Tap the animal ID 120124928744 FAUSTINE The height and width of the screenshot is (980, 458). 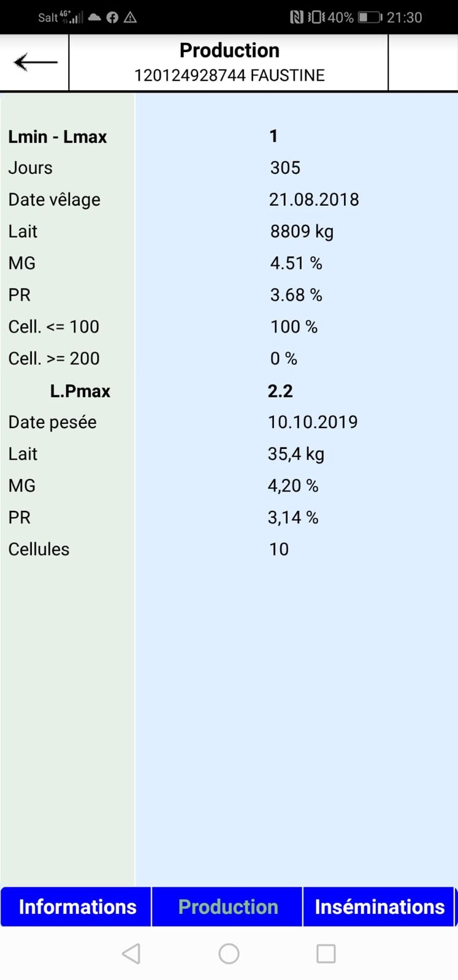point(229,75)
